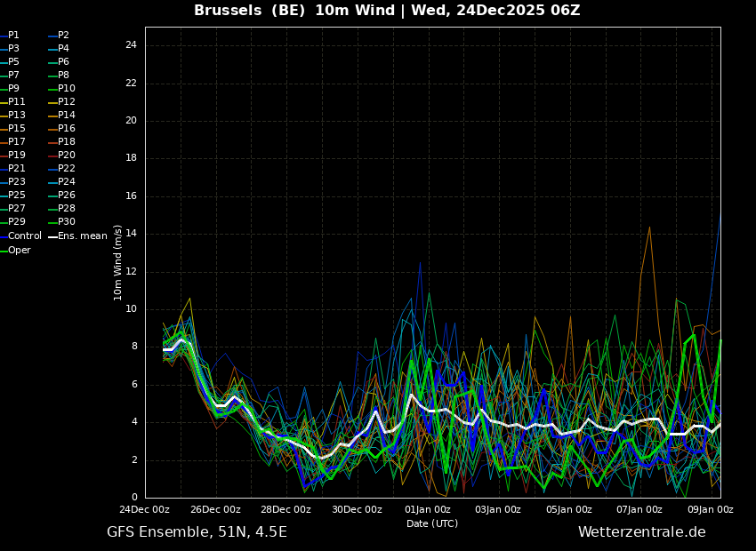Select the P2 legend label
756x551 pixels.
64,36
